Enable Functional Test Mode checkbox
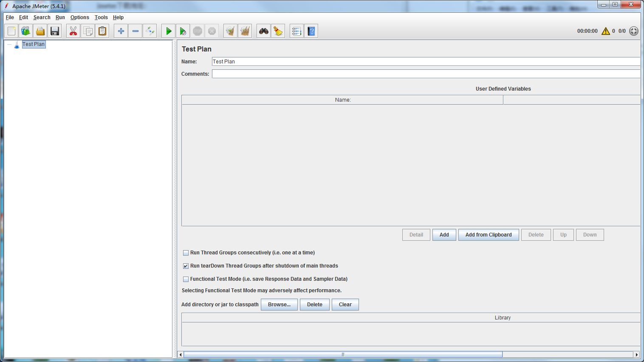 (x=186, y=279)
